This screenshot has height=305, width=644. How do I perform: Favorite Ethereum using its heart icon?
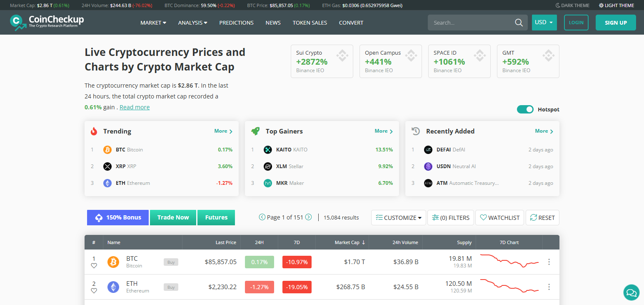[94, 290]
